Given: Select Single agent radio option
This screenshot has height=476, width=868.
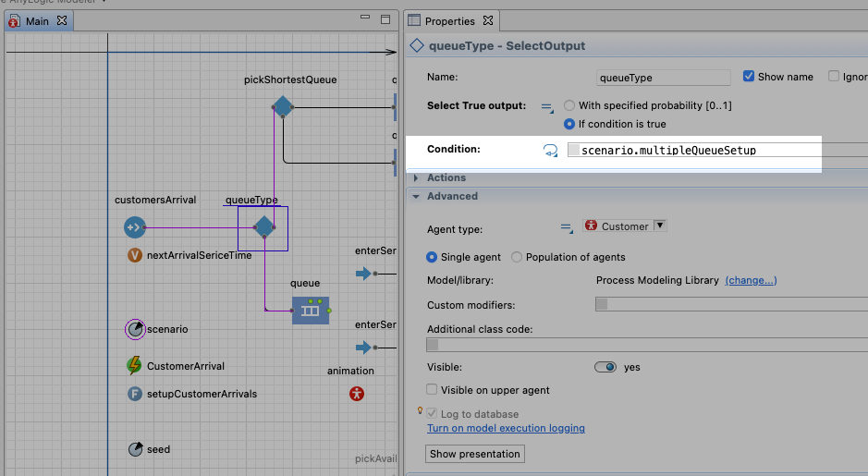Looking at the screenshot, I should pyautogui.click(x=432, y=257).
